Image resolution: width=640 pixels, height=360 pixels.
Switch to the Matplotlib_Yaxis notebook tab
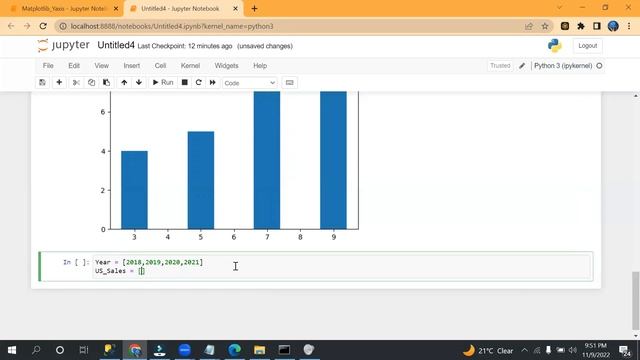pyautogui.click(x=63, y=9)
